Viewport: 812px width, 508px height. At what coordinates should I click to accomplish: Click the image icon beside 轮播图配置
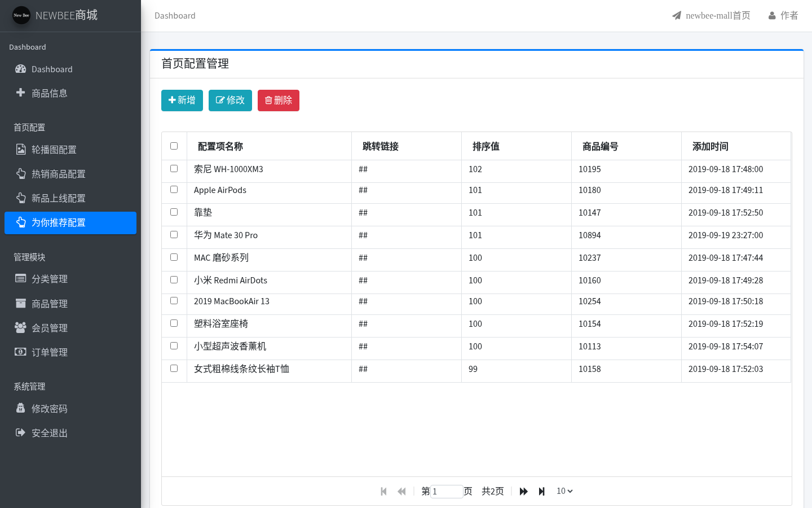click(x=21, y=149)
